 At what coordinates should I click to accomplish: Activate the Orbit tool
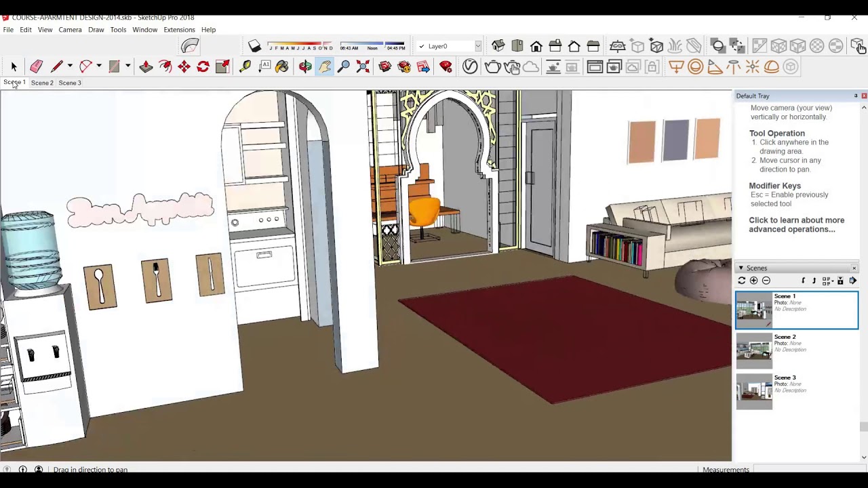(x=305, y=66)
